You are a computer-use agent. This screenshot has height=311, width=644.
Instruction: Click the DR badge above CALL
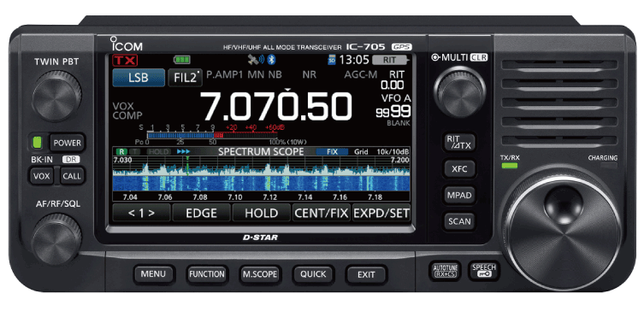(71, 160)
